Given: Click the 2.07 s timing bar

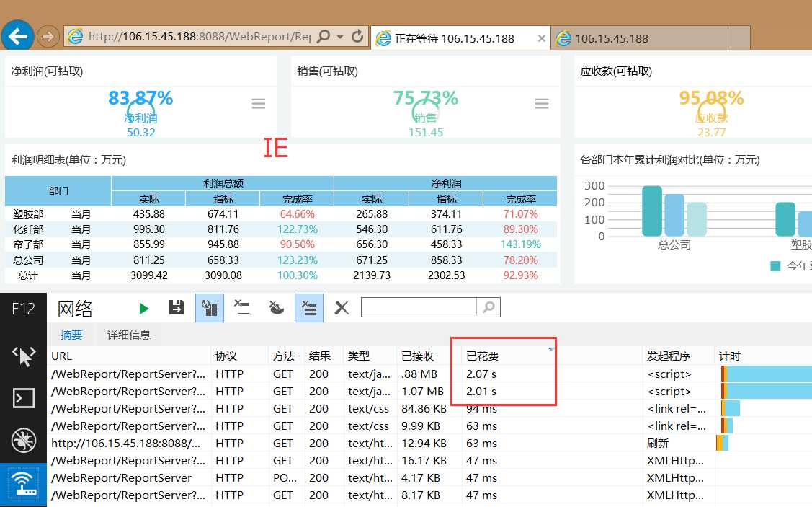Looking at the screenshot, I should [x=767, y=374].
